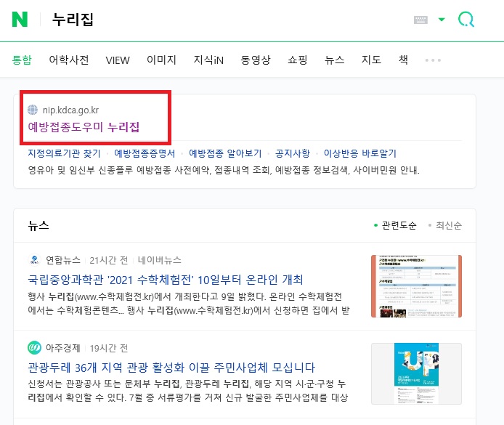Click the search box containing 누리집
The height and width of the screenshot is (425, 504).
[x=225, y=20]
